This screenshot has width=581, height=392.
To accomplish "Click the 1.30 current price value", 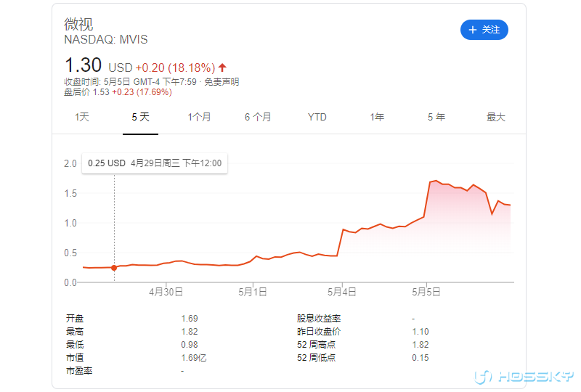I will [83, 65].
